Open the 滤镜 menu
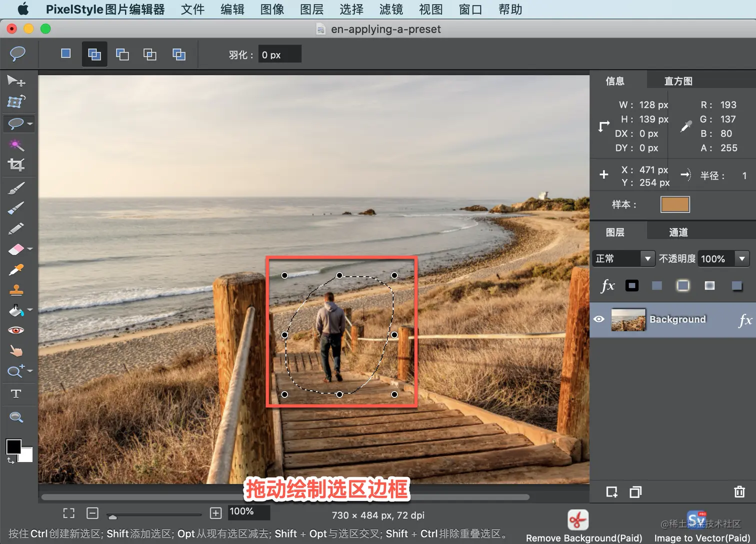Image resolution: width=756 pixels, height=544 pixels. 391,9
